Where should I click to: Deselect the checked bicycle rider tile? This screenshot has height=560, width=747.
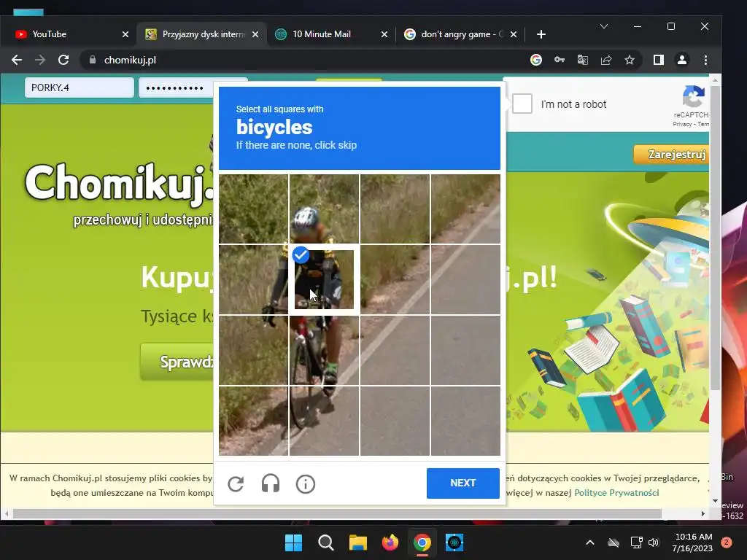[324, 279]
